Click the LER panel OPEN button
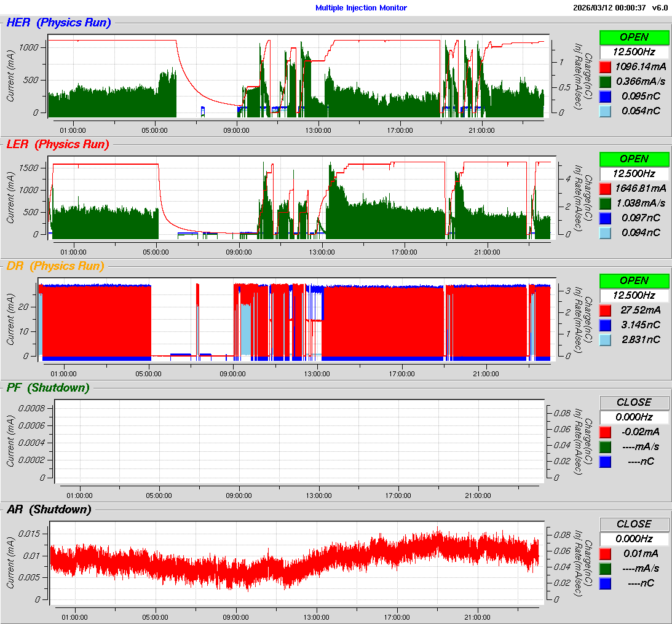This screenshot has height=624, width=672. coord(634,159)
